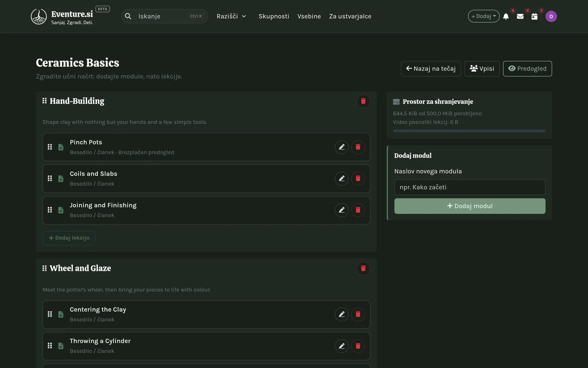This screenshot has width=588, height=368.
Task: Expand the Razišči dropdown
Action: pos(232,16)
